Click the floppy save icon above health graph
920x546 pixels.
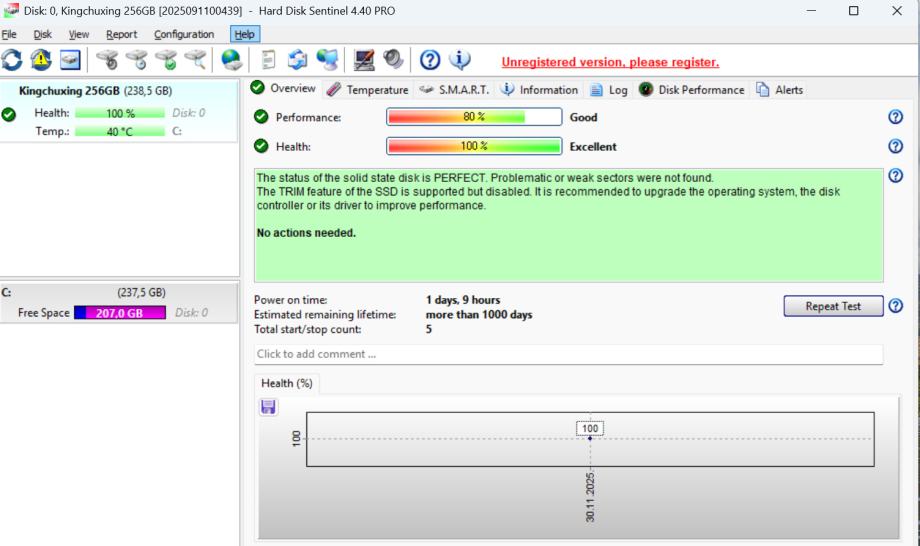tap(268, 407)
